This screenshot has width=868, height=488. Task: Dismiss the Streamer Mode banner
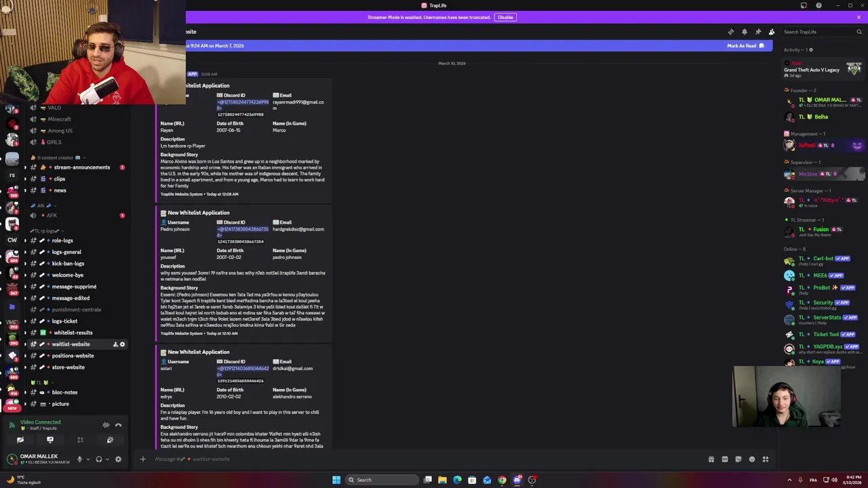pyautogui.click(x=859, y=17)
